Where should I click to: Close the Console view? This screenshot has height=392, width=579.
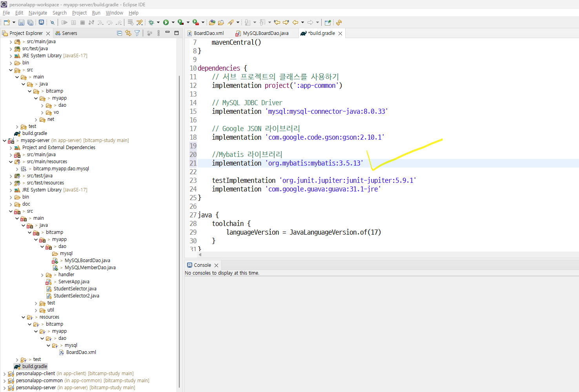pos(216,266)
